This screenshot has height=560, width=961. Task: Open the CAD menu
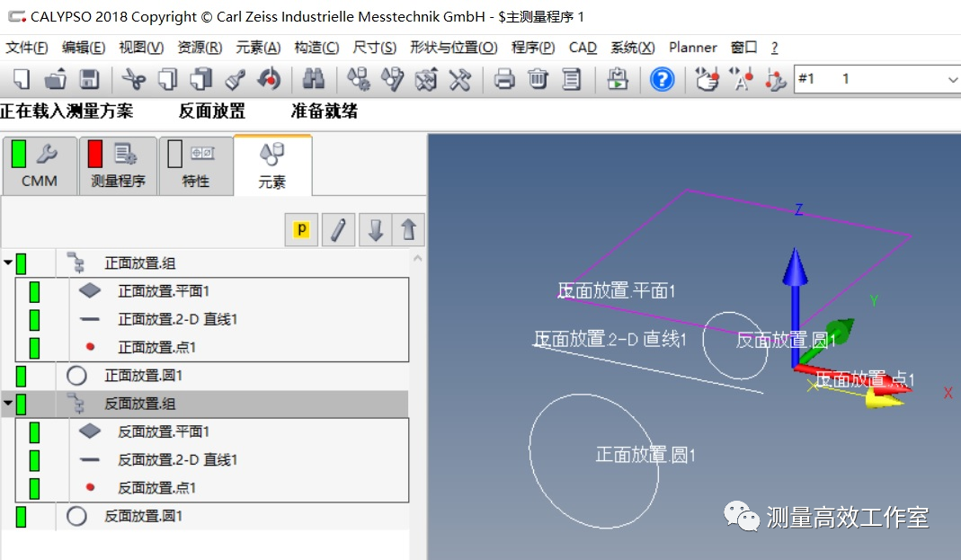(583, 48)
